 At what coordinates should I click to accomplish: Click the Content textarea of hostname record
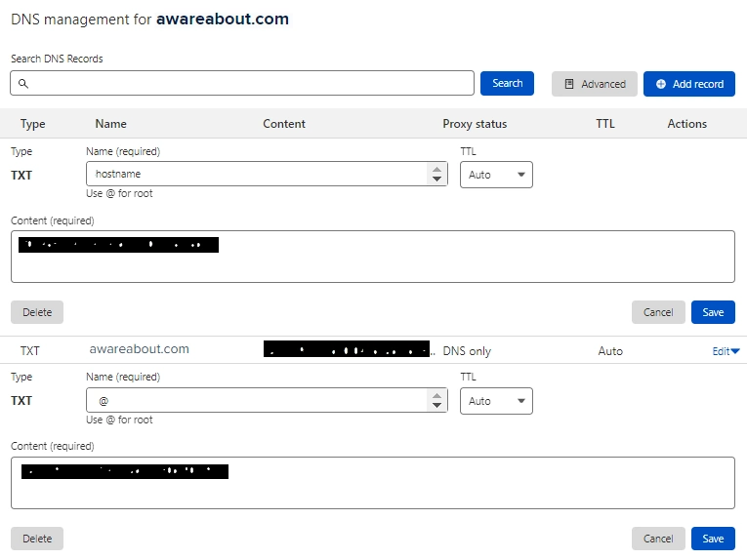click(x=373, y=257)
